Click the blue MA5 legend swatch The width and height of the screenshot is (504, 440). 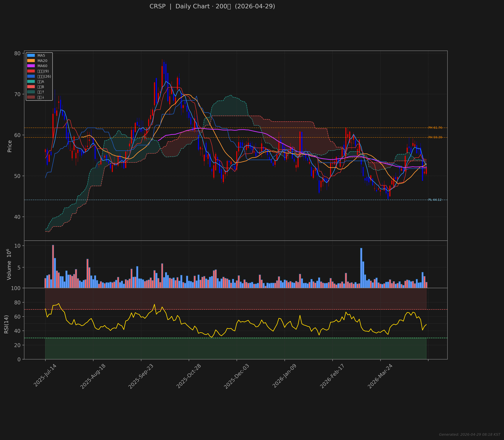pos(31,55)
